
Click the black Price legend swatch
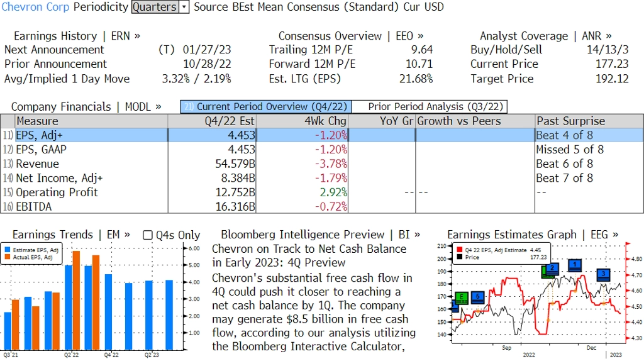click(x=460, y=257)
